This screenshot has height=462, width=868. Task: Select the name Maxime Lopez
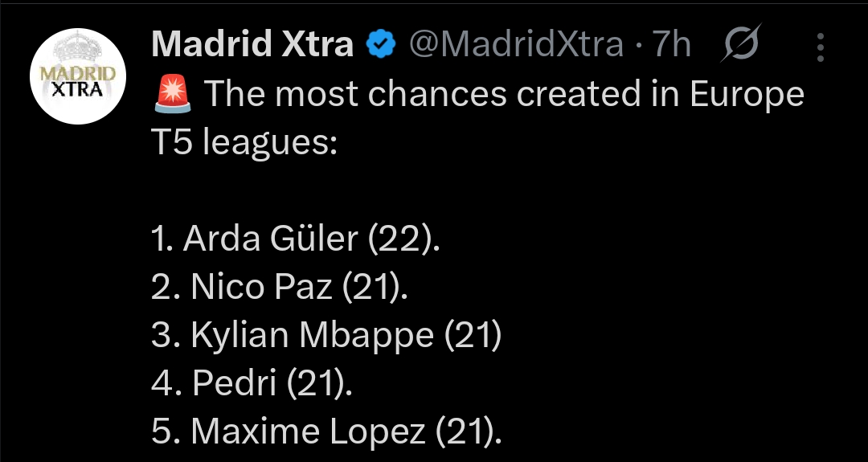tap(308, 432)
